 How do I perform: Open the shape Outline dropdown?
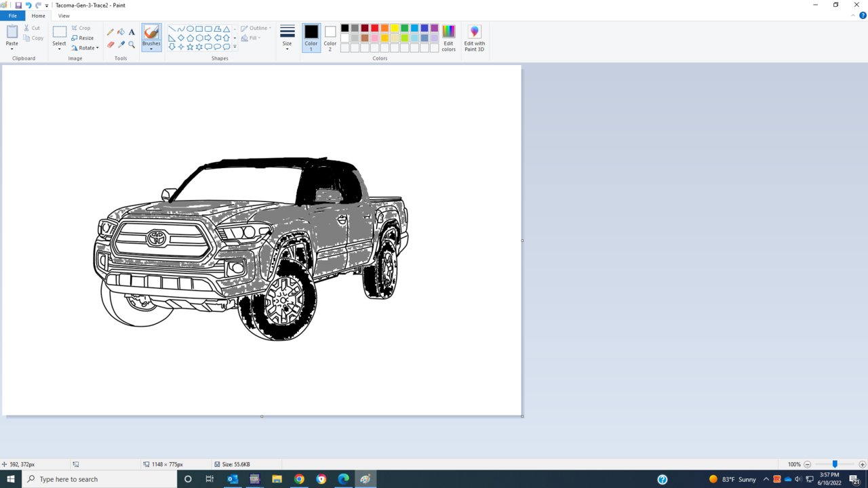256,28
